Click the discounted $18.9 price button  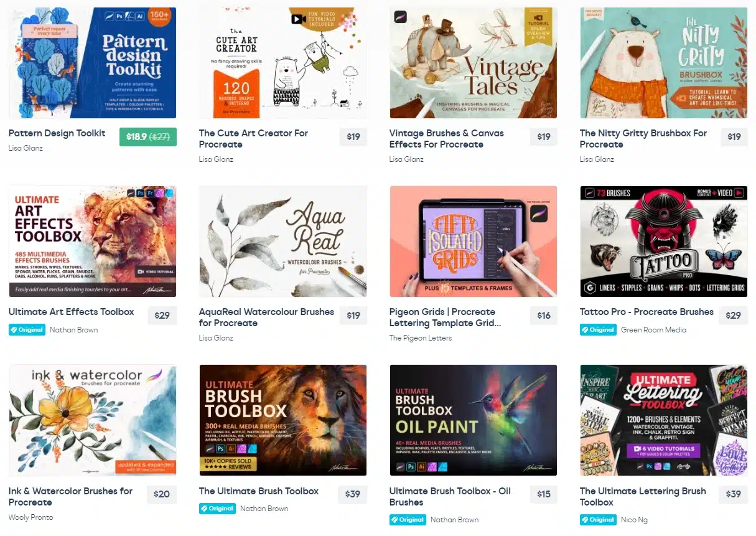[x=148, y=137]
